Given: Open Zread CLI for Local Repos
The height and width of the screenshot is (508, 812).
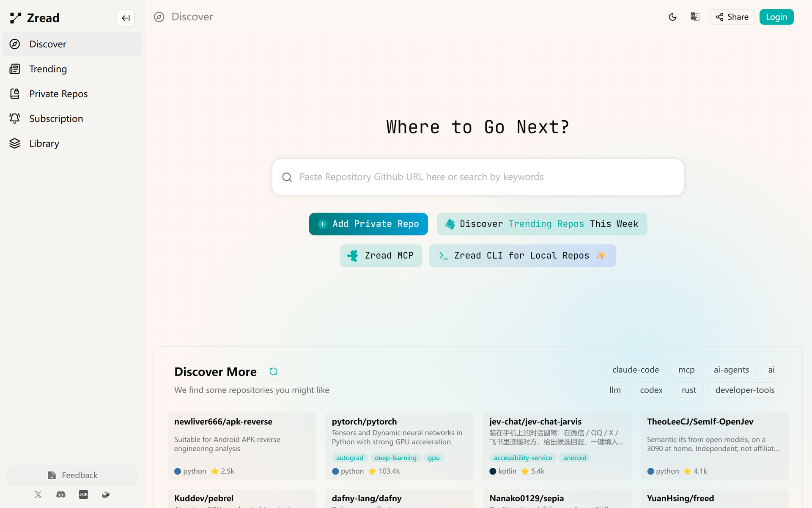Looking at the screenshot, I should (x=522, y=256).
